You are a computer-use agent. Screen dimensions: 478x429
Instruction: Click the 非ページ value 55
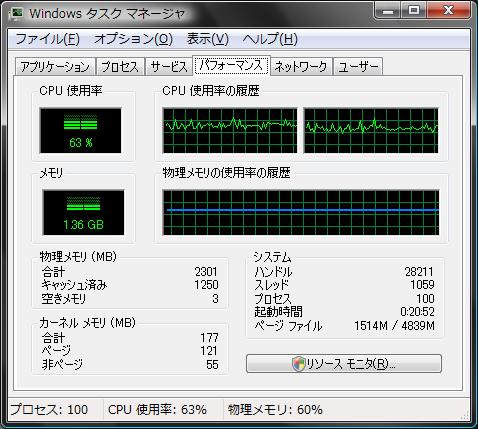click(x=212, y=364)
